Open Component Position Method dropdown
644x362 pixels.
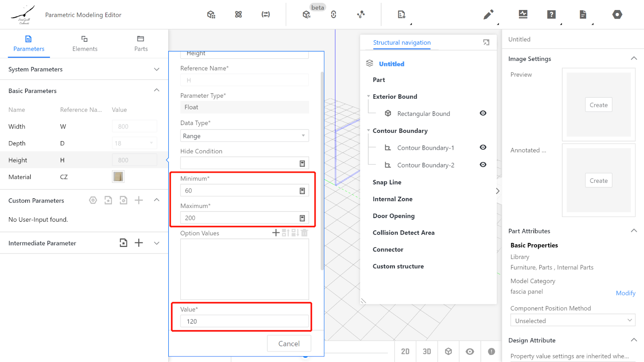pyautogui.click(x=572, y=321)
